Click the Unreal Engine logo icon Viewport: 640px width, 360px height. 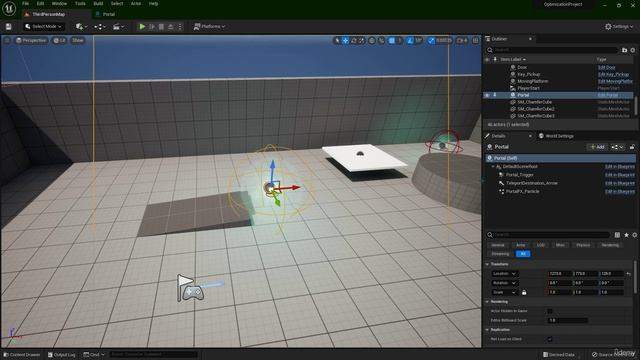click(9, 9)
